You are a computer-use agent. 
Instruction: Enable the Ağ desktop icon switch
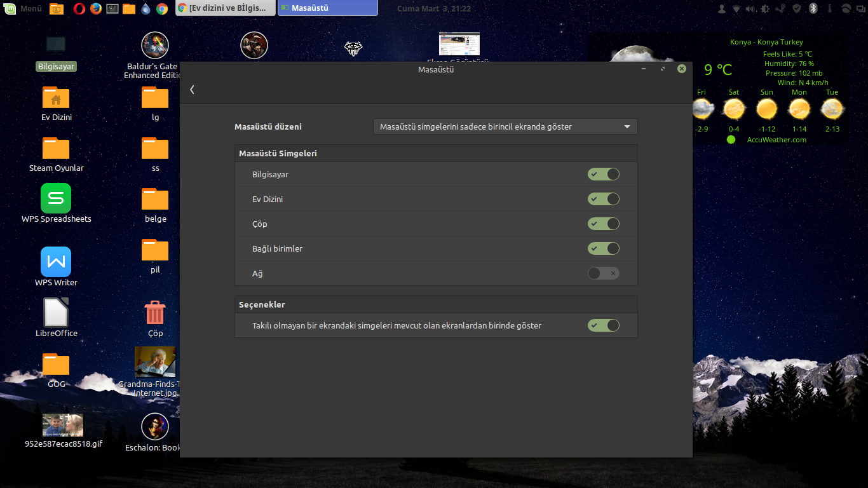(x=603, y=273)
